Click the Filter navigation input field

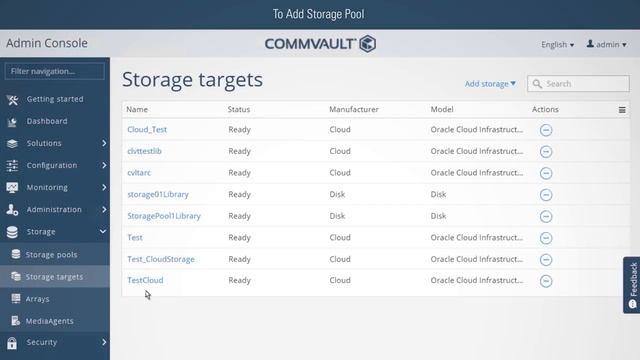coord(54,71)
